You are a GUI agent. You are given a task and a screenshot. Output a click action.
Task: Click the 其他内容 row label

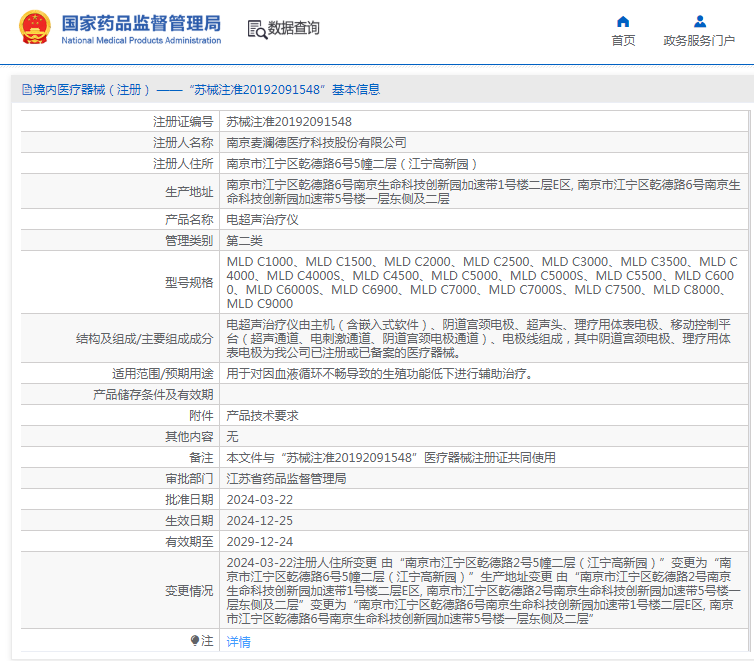tap(189, 437)
